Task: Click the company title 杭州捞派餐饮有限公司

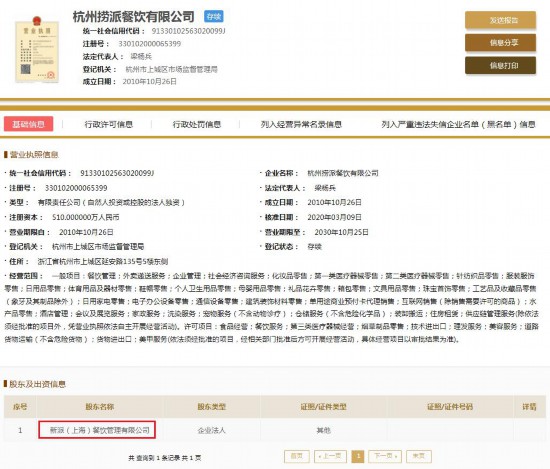Action: click(x=134, y=17)
